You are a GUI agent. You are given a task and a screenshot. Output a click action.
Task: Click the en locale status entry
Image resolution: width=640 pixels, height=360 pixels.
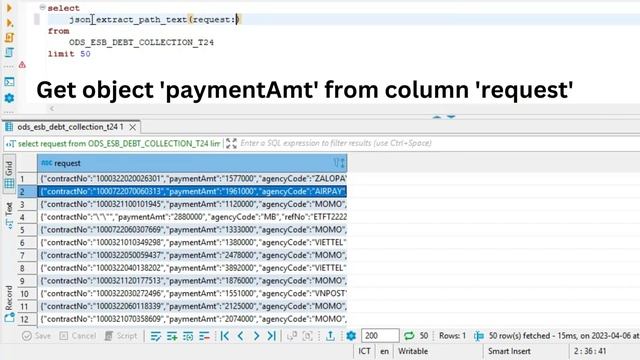384,351
